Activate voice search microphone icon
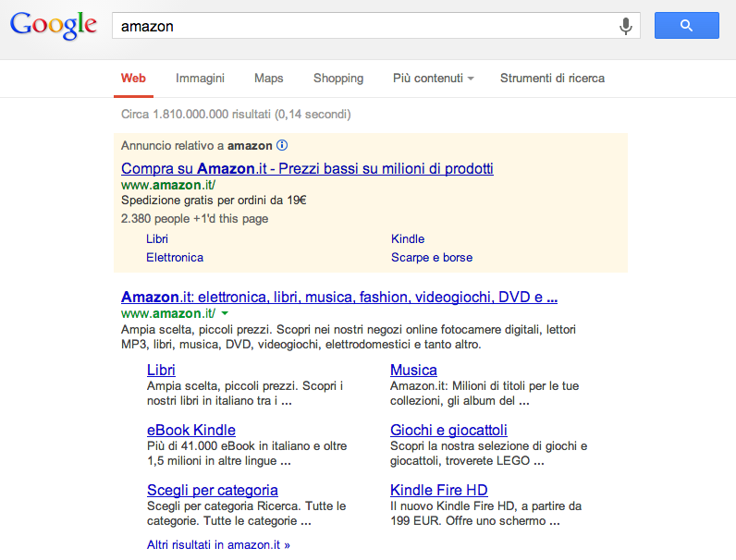Image resolution: width=736 pixels, height=560 pixels. click(x=625, y=26)
